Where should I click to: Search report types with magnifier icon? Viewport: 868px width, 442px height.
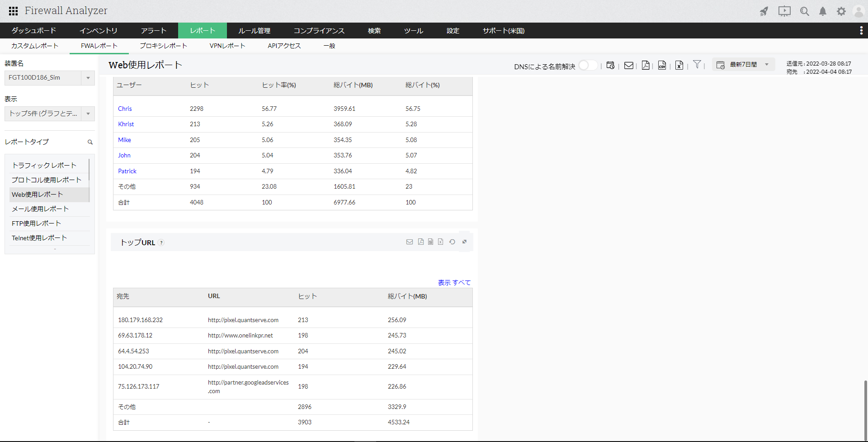coord(90,142)
